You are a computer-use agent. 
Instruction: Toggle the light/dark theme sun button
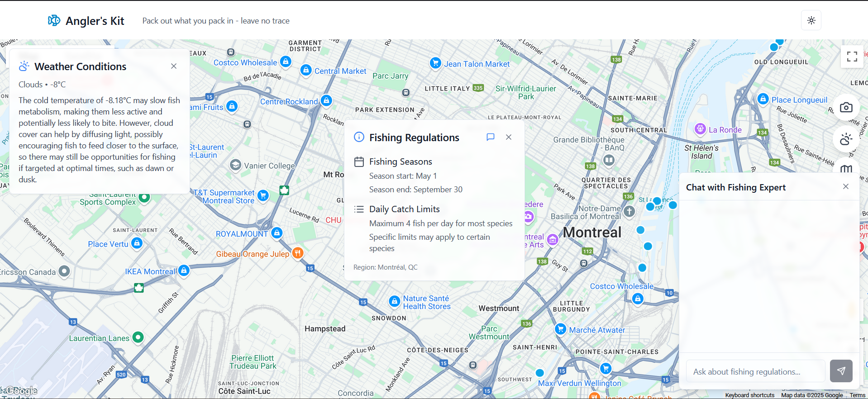811,20
